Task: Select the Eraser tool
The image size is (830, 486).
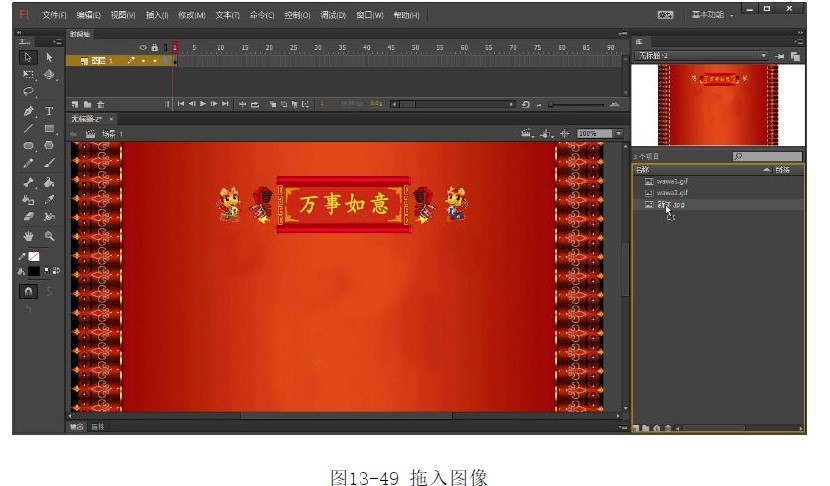Action: tap(28, 215)
